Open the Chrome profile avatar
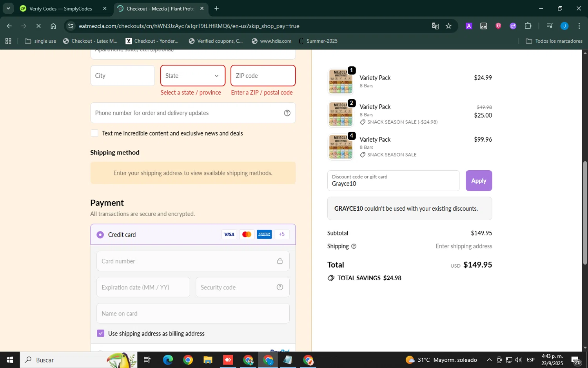 564,26
